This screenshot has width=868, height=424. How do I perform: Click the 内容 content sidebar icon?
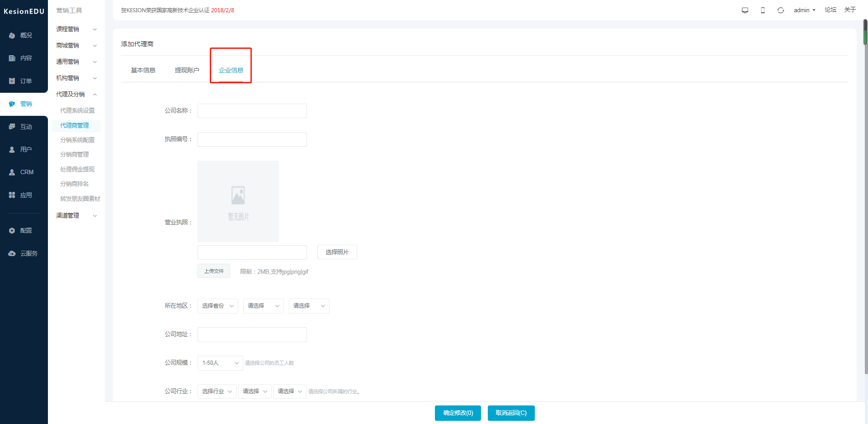point(12,58)
